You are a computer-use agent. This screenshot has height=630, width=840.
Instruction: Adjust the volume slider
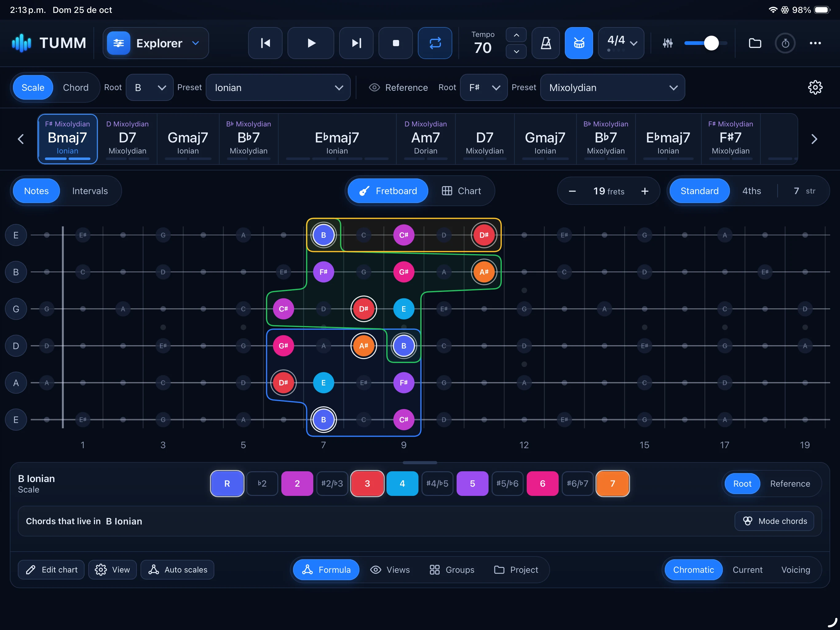click(x=706, y=43)
